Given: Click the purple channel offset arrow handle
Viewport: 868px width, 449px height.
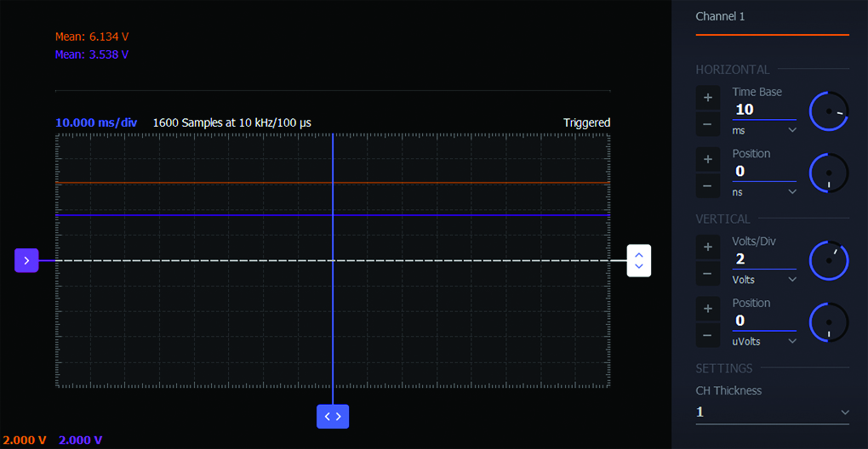Looking at the screenshot, I should [x=26, y=260].
